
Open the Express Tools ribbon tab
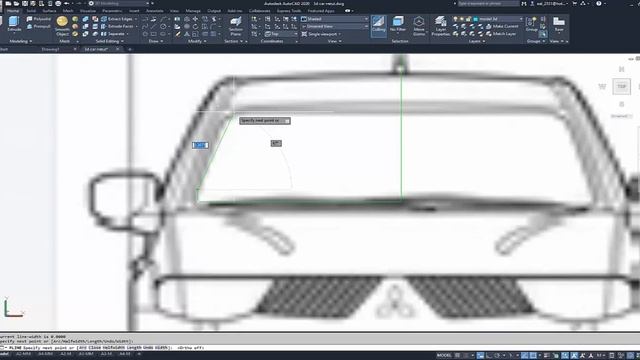(289, 11)
